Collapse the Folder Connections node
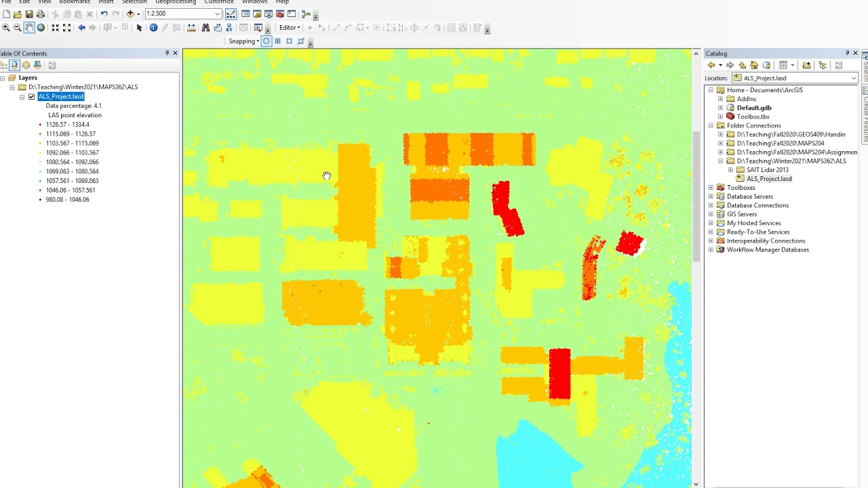Image resolution: width=868 pixels, height=488 pixels. pyautogui.click(x=711, y=125)
